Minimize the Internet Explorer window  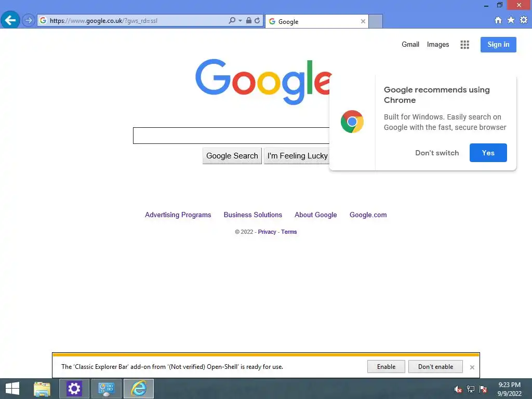tap(486, 5)
